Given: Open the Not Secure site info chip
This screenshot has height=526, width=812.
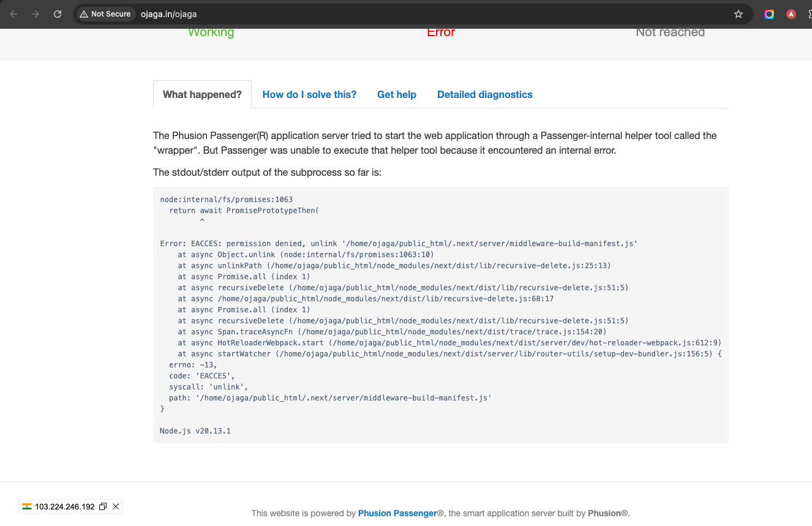Looking at the screenshot, I should pyautogui.click(x=105, y=14).
